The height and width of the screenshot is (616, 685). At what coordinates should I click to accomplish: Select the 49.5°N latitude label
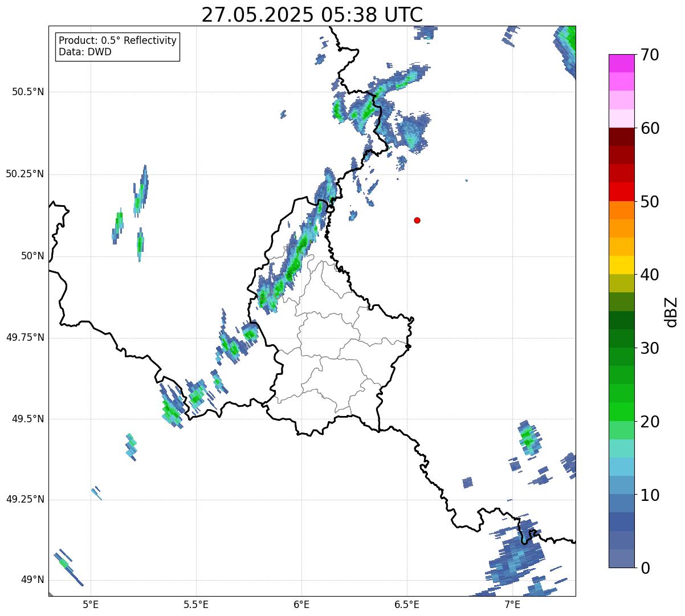(x=28, y=419)
